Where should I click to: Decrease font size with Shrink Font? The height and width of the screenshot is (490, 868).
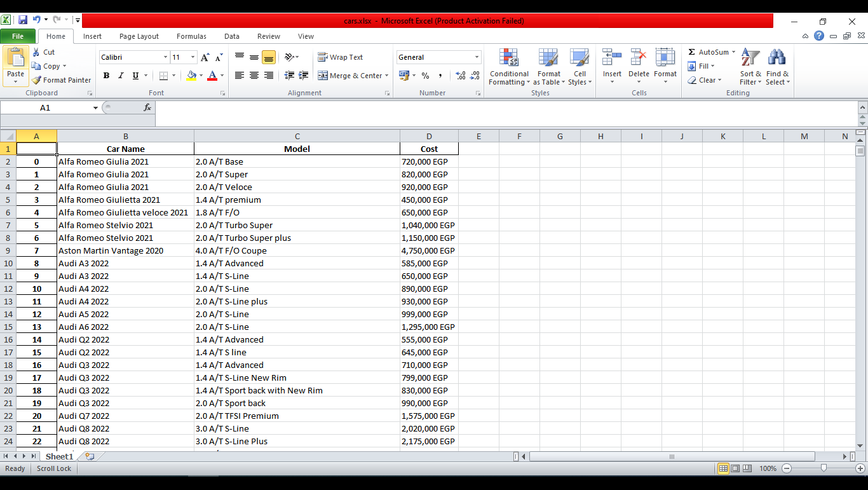pyautogui.click(x=219, y=57)
